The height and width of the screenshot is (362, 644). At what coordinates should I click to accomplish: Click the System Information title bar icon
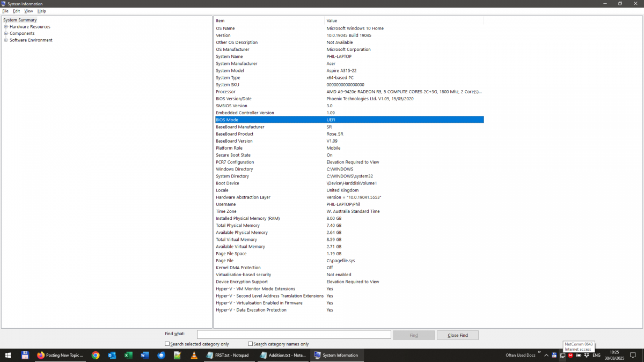pyautogui.click(x=4, y=4)
